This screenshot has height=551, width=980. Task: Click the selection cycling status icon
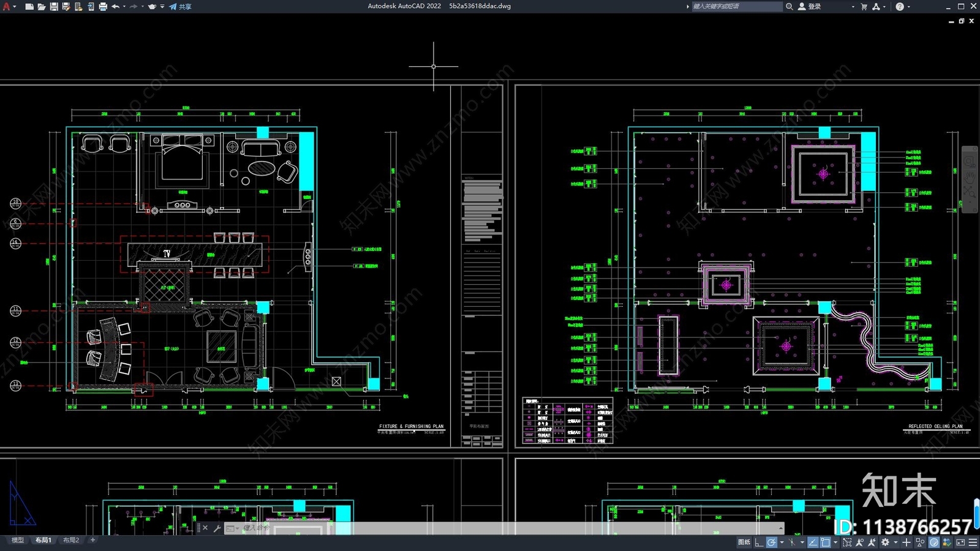tap(847, 542)
